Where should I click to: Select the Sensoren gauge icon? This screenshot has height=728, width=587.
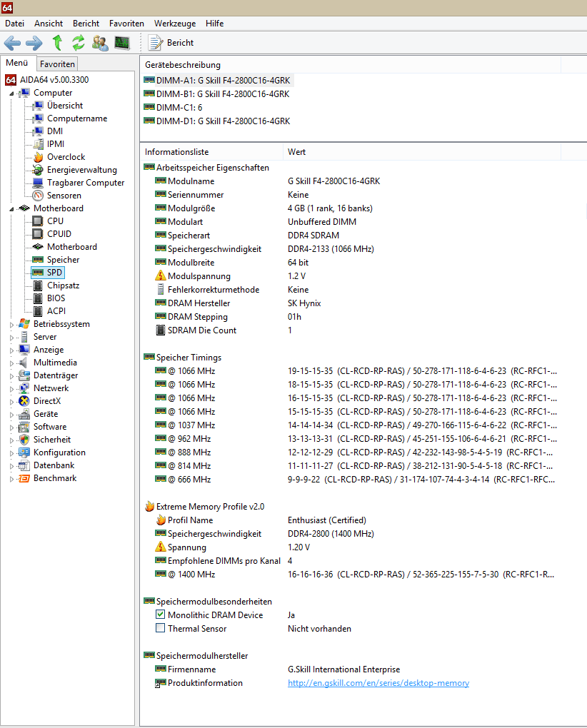click(x=38, y=196)
